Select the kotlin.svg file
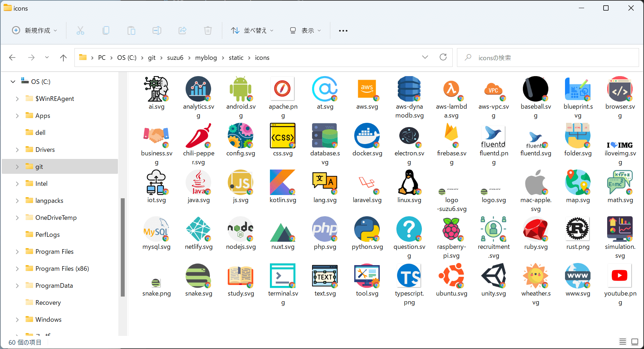Image resolution: width=644 pixels, height=349 pixels. click(x=283, y=187)
